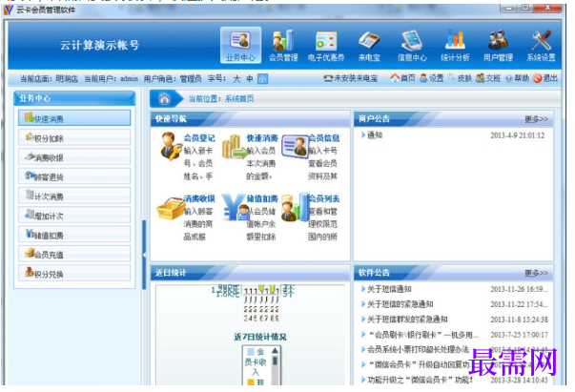
Task: Open the 会员登记 link text
Action: coord(199,138)
